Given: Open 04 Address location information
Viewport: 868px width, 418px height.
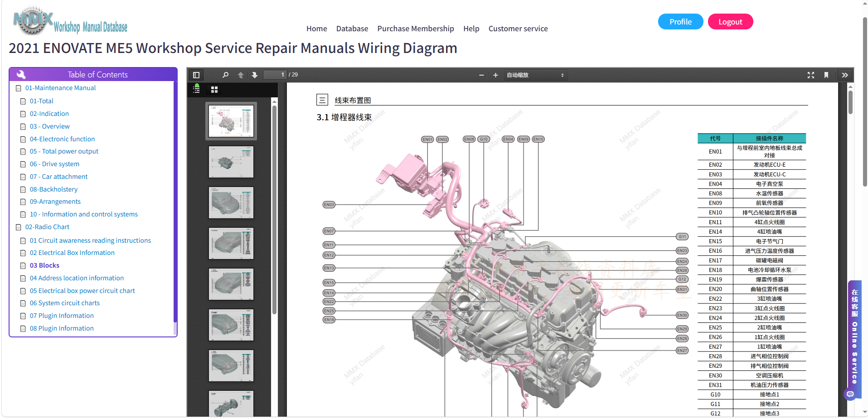Looking at the screenshot, I should click(x=77, y=278).
